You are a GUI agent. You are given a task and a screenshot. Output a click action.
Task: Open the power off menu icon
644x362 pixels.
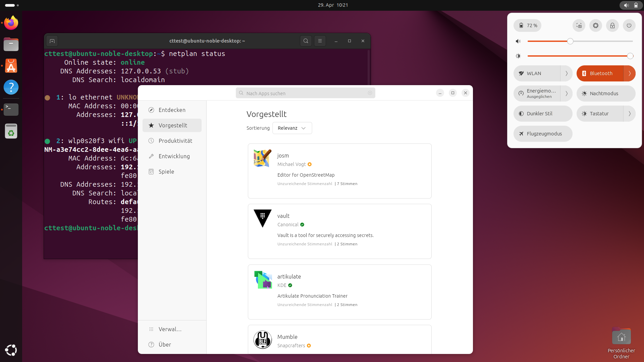pyautogui.click(x=629, y=25)
